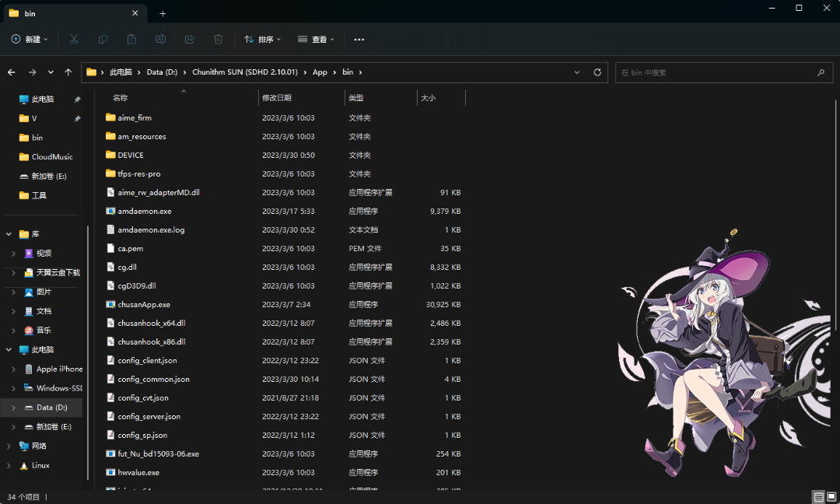Open the 查看 (View) menu
Viewport: 840px width, 504px height.
click(x=316, y=39)
